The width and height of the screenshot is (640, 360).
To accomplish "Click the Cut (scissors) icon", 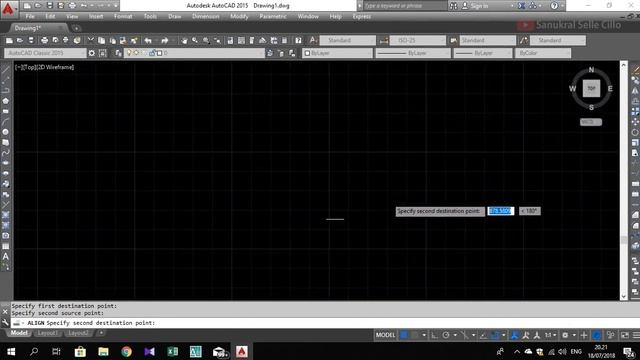I will [90, 40].
